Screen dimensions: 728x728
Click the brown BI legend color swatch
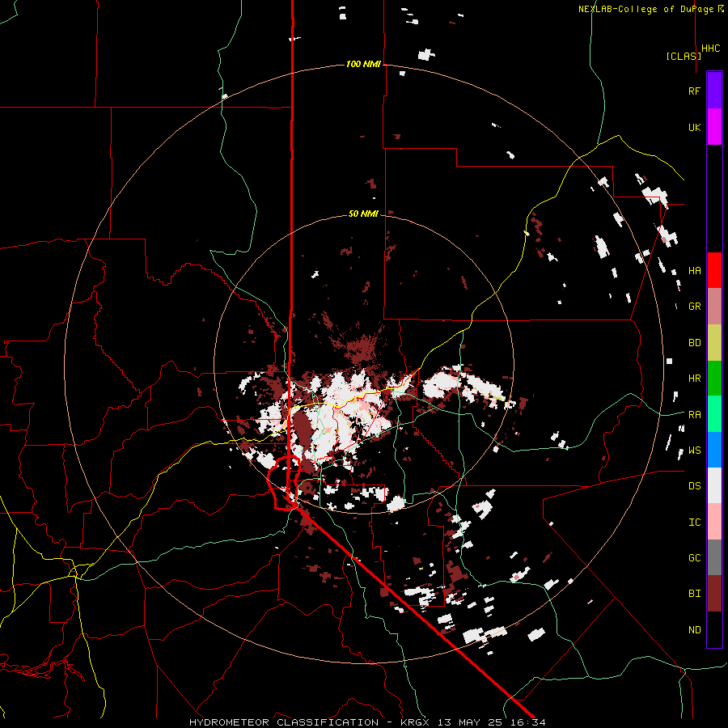(x=714, y=594)
